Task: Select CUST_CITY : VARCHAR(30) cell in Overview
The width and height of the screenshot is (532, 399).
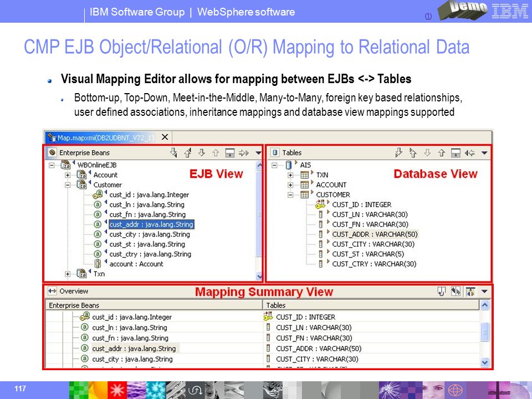Action: (x=317, y=359)
